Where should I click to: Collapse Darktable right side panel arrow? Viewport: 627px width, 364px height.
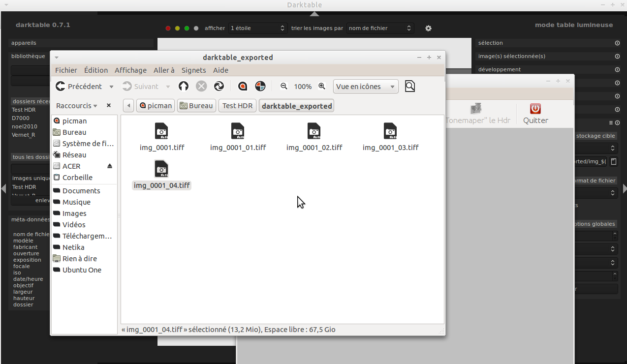tap(624, 188)
